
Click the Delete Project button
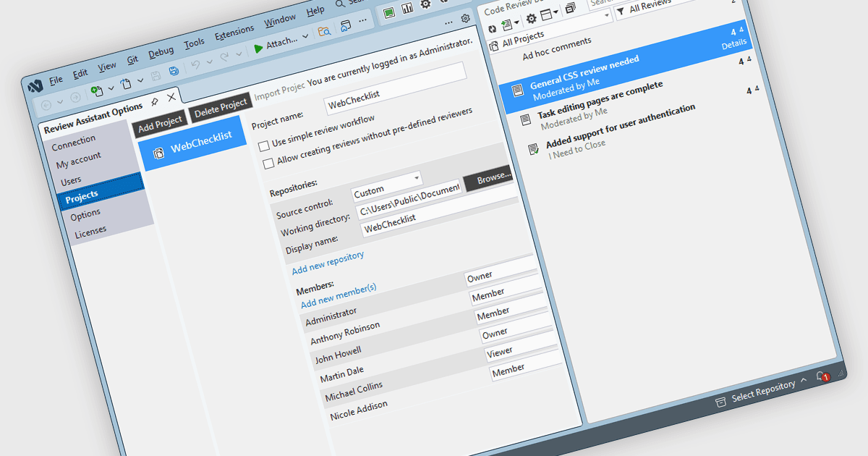coord(221,106)
